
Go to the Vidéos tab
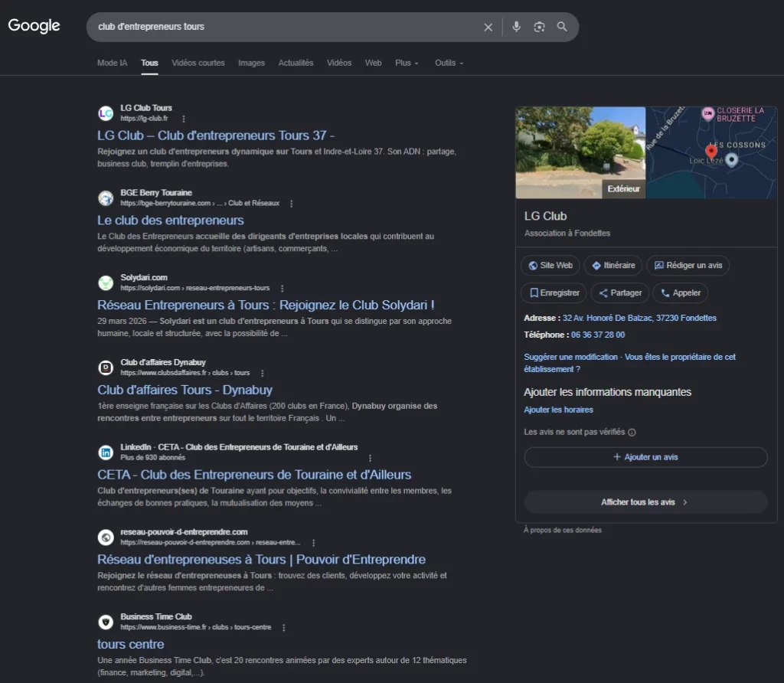[339, 63]
